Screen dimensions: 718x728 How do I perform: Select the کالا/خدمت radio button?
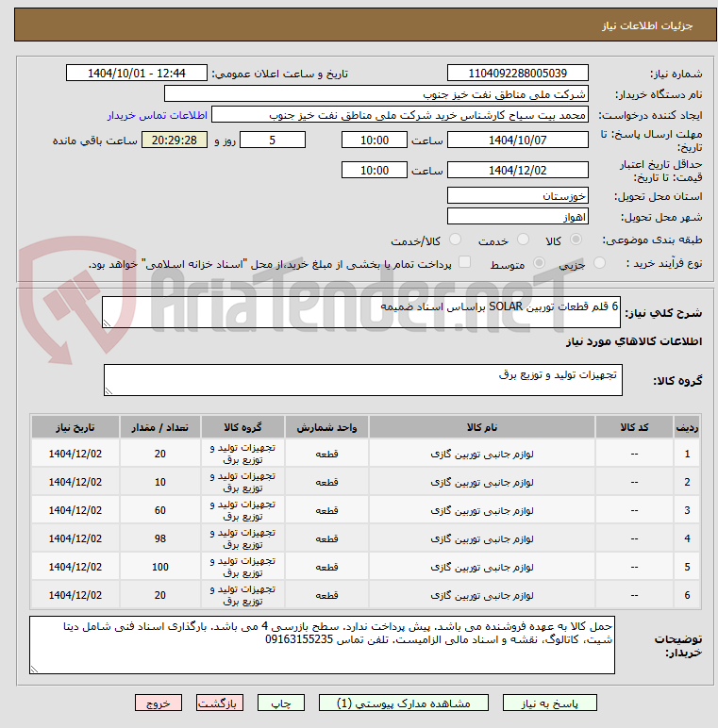tap(456, 240)
